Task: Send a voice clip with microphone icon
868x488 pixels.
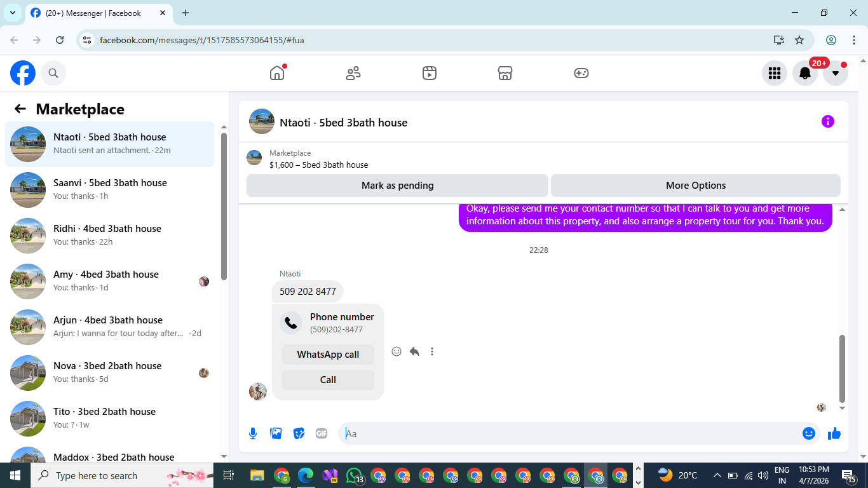Action: [x=253, y=433]
